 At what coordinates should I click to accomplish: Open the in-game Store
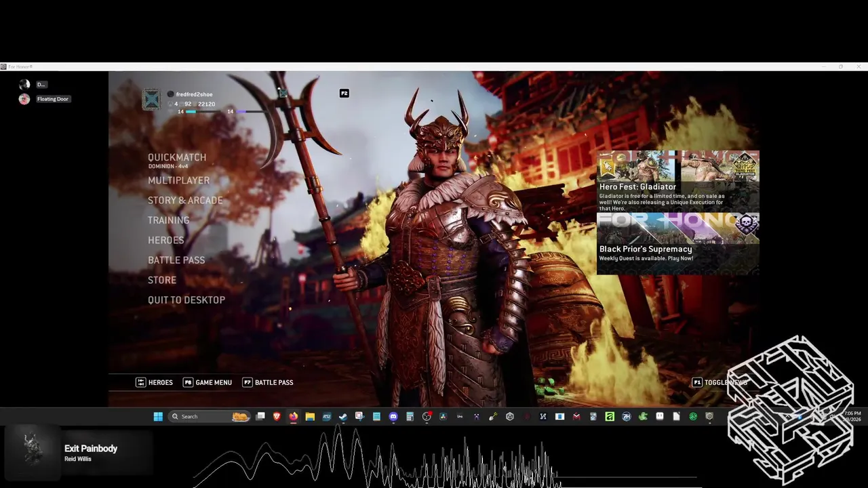pyautogui.click(x=162, y=280)
